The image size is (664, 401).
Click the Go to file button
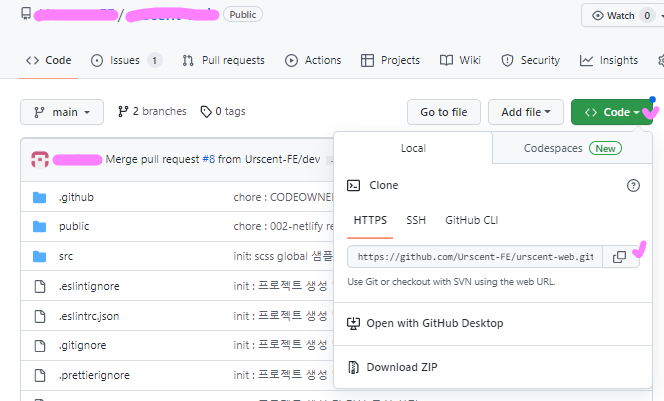click(x=444, y=112)
